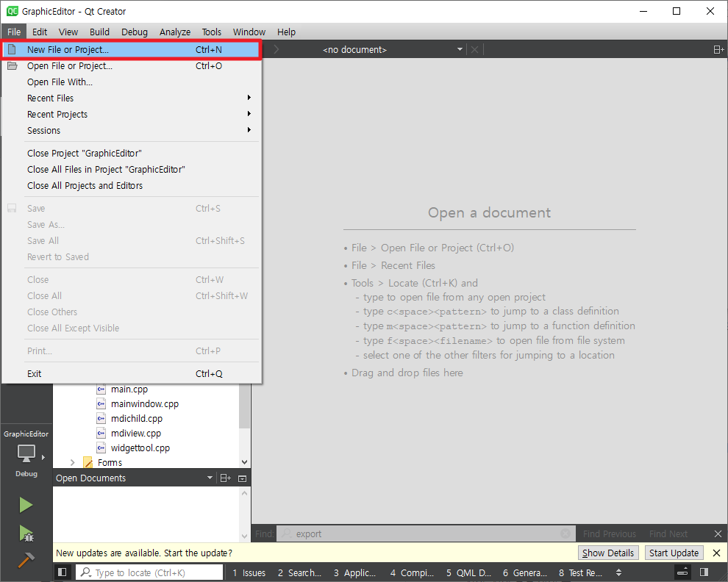Close Project "GraphicEditor" from File menu
The width and height of the screenshot is (728, 582).
tap(132, 153)
